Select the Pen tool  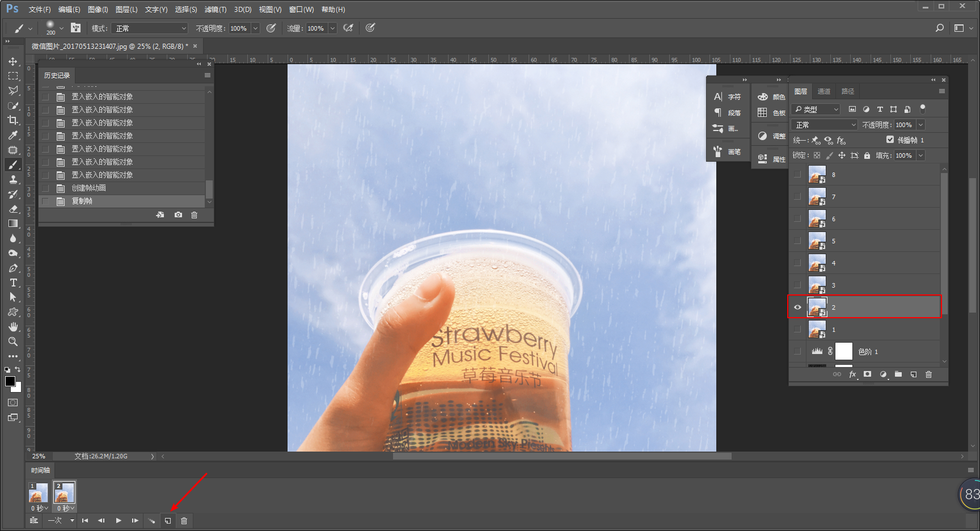tap(13, 268)
